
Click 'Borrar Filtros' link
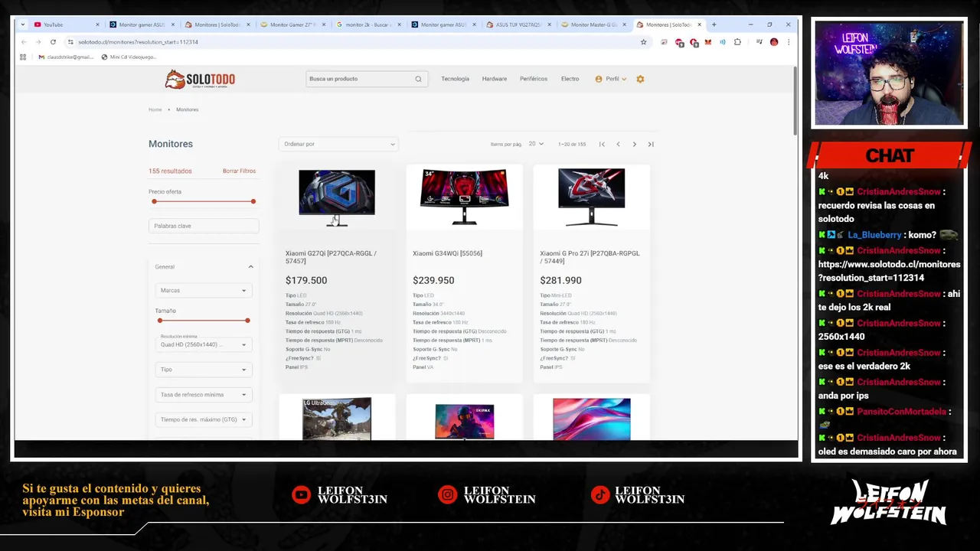[x=239, y=171]
